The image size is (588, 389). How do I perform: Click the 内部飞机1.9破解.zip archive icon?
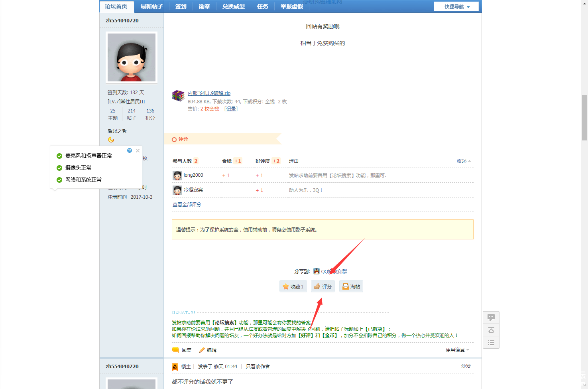(178, 96)
